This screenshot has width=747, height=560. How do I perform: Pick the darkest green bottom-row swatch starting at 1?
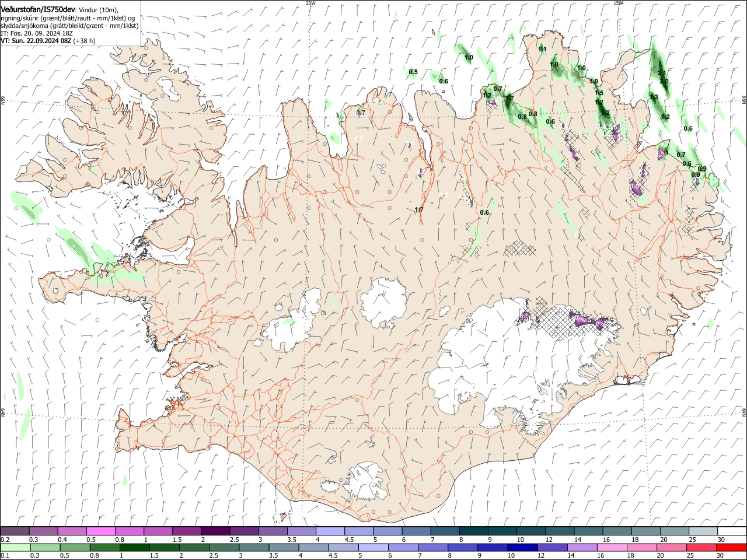point(135,547)
